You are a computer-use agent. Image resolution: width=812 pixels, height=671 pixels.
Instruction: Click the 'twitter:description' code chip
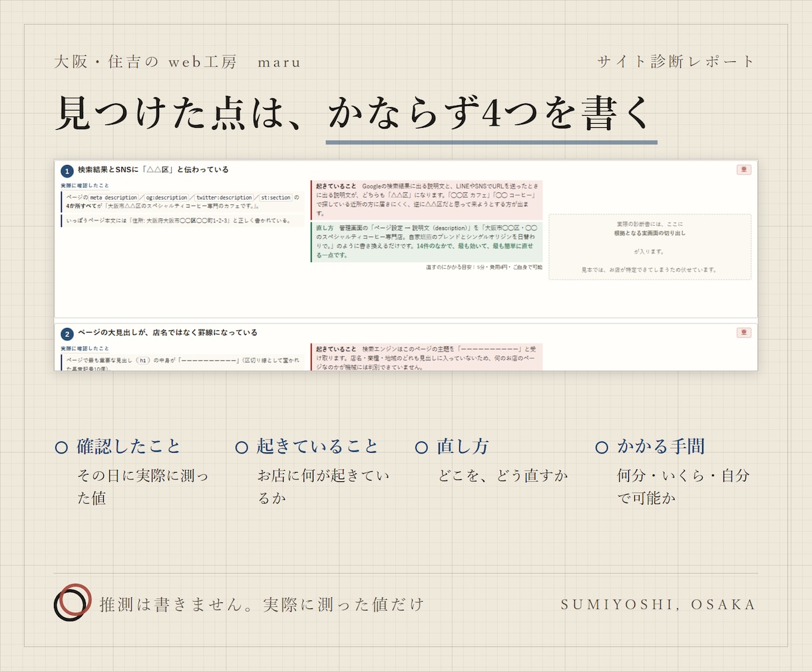(224, 198)
